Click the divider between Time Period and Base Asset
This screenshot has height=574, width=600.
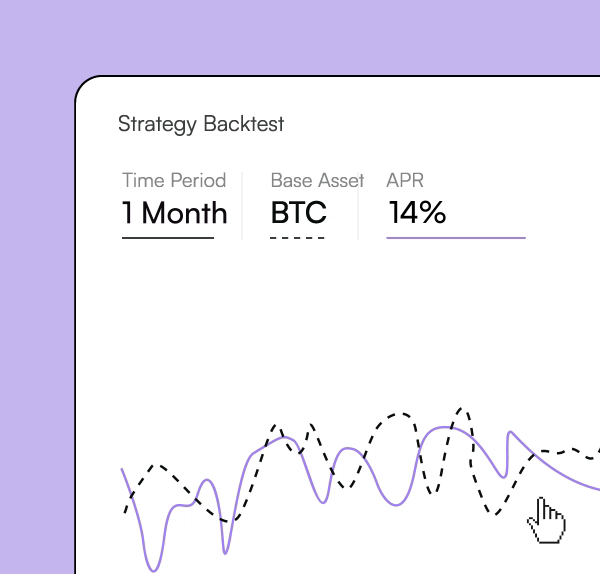click(x=242, y=205)
